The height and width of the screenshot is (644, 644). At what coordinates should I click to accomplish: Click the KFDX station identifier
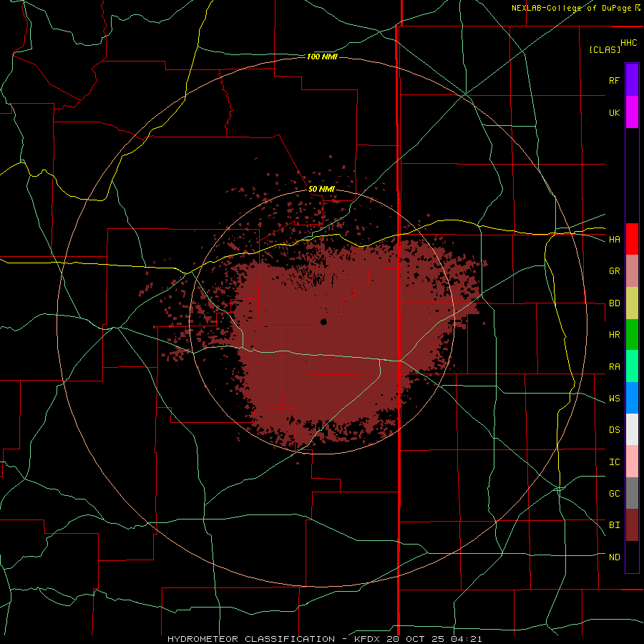point(367,639)
